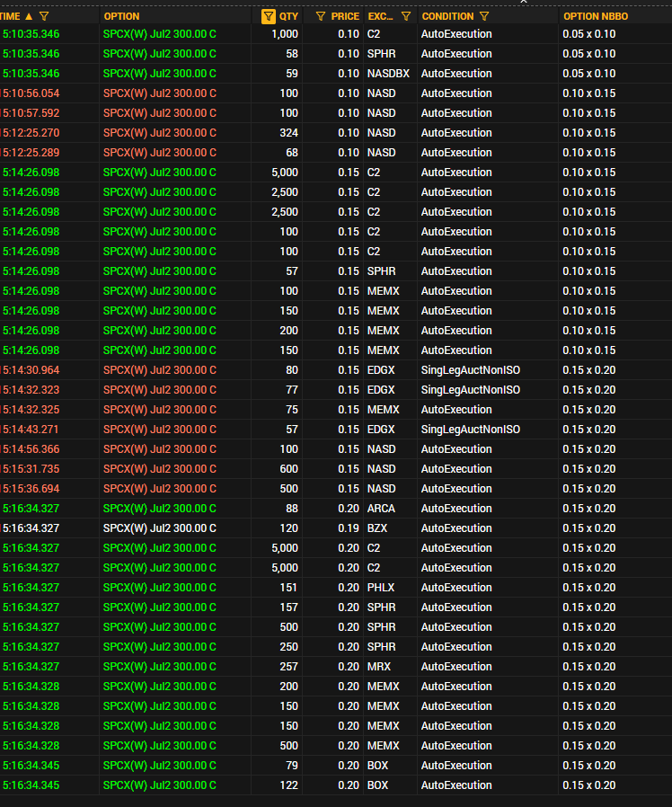This screenshot has height=807, width=672.
Task: Select the ARCA exchange cell
Action: tap(381, 509)
